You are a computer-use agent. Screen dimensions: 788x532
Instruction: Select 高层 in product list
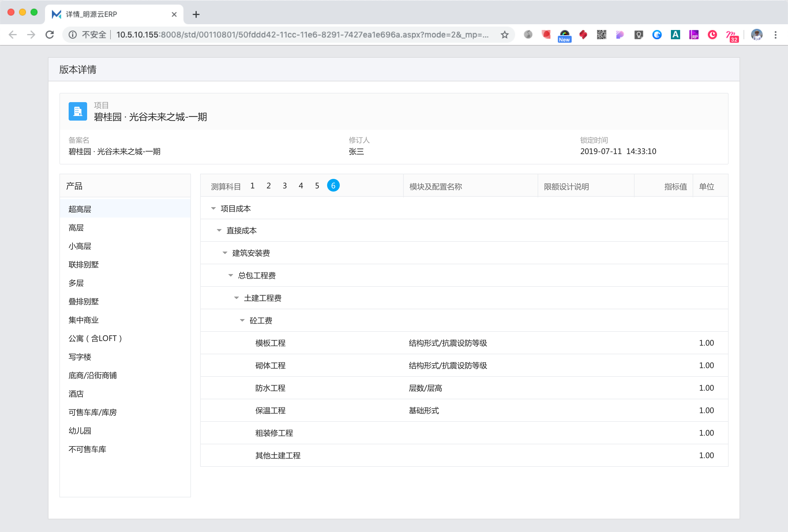coord(125,228)
